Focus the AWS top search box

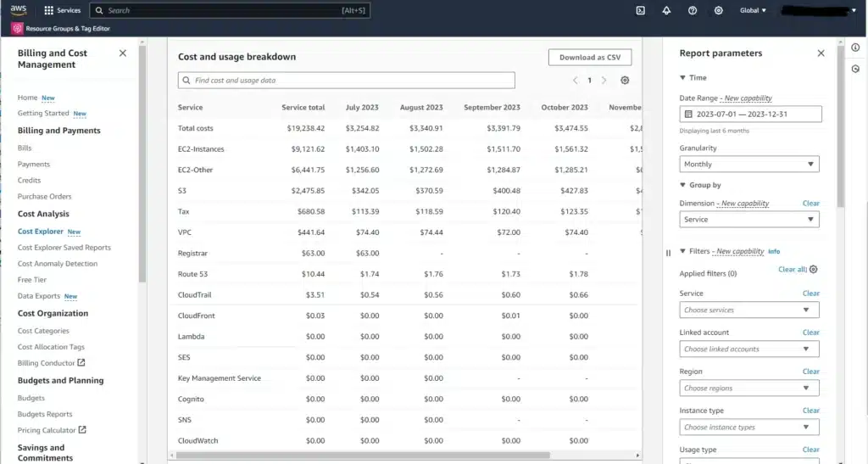(230, 10)
